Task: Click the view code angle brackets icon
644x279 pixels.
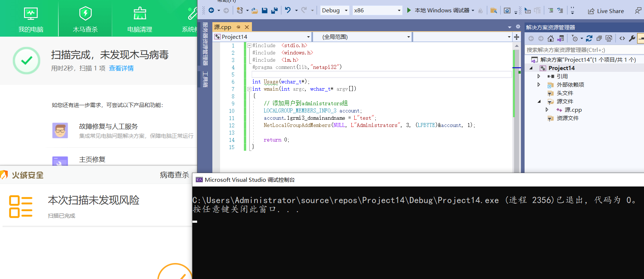Action: click(622, 38)
